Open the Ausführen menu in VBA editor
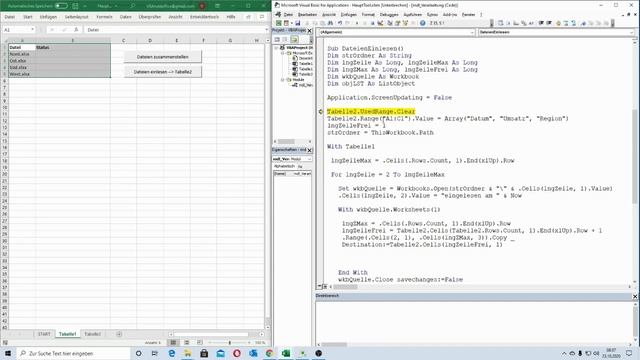Viewport: 640px width, 360px height. tap(413, 15)
